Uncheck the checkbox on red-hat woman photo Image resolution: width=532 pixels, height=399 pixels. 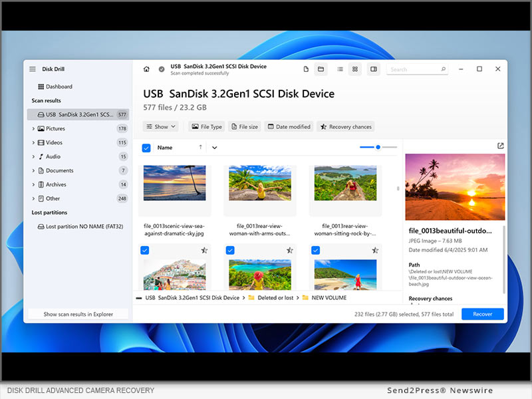point(230,250)
